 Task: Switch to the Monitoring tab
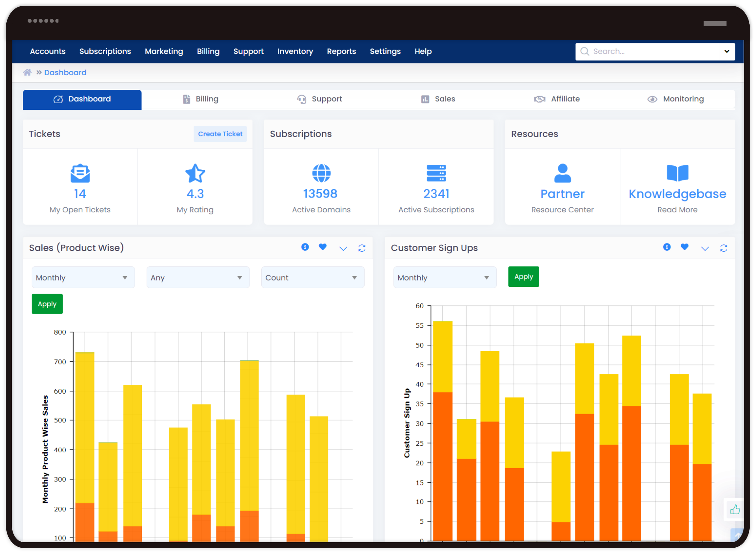tap(676, 99)
